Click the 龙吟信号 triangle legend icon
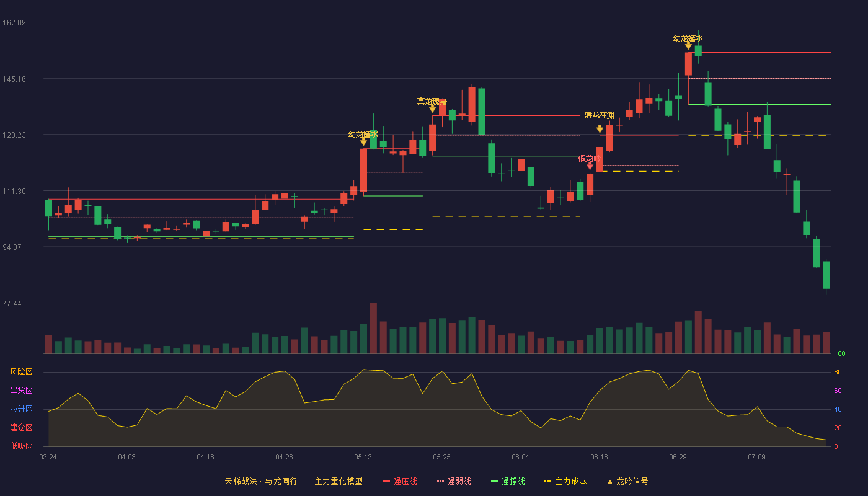This screenshot has width=868, height=496. click(609, 482)
